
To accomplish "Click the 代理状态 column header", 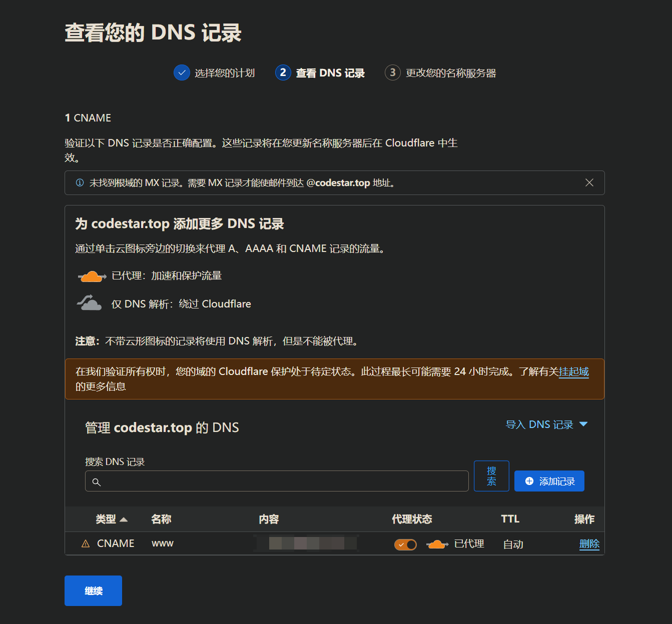I will (x=412, y=519).
